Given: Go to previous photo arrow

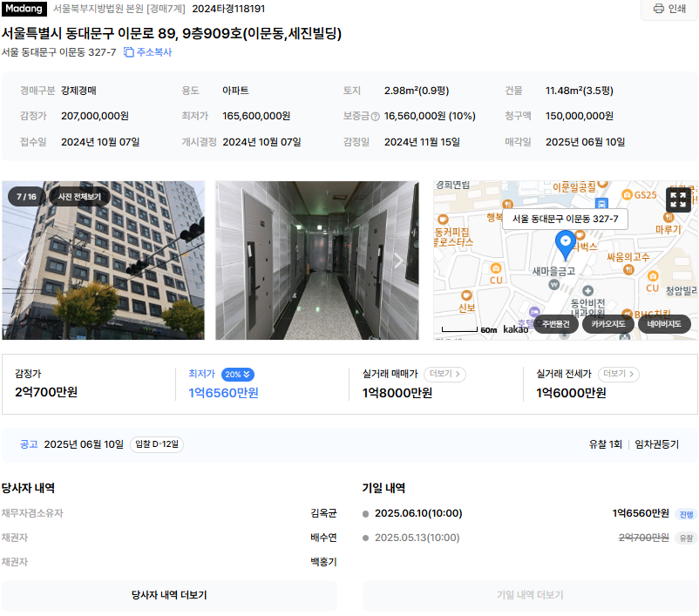Looking at the screenshot, I should tap(21, 261).
